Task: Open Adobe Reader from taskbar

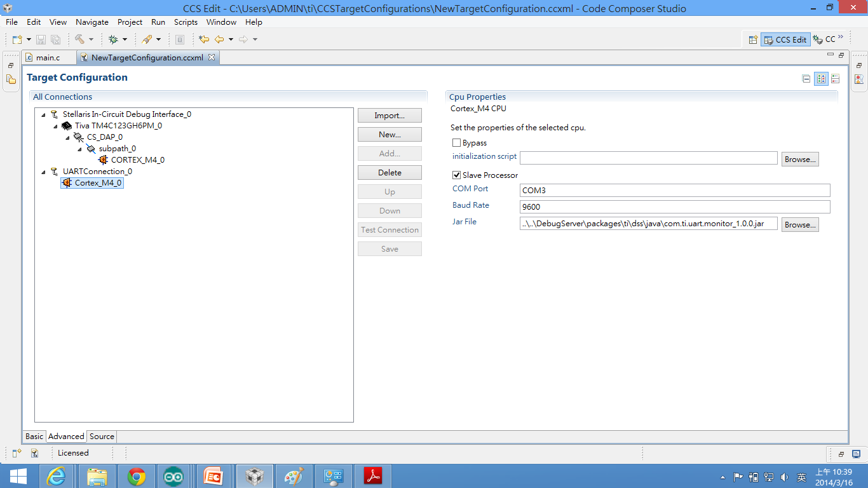Action: click(372, 476)
